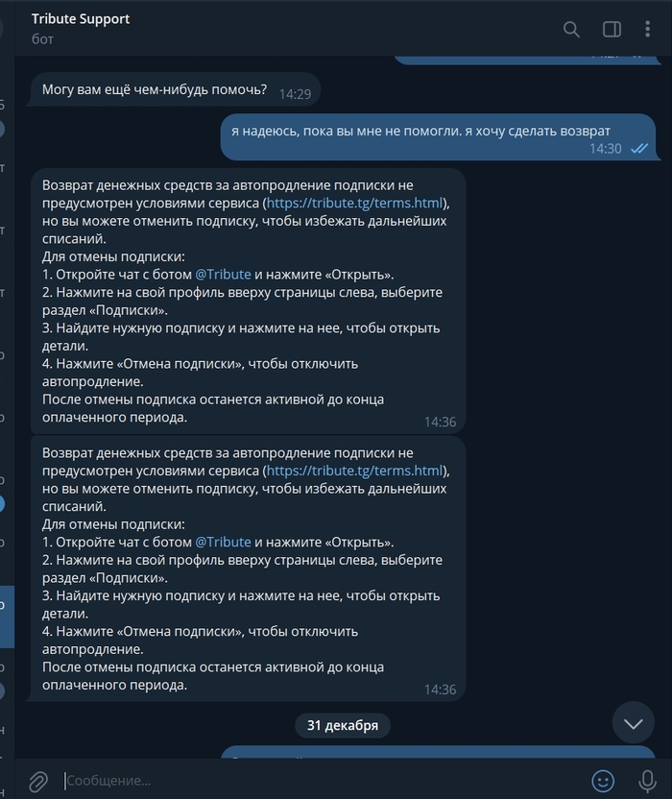Open @Tribute mention in second bot message
Viewport: 672px width, 799px height.
223,542
